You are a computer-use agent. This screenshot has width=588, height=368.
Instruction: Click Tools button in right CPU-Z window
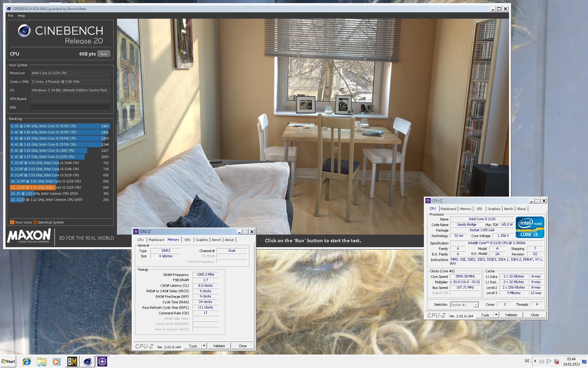click(x=485, y=315)
